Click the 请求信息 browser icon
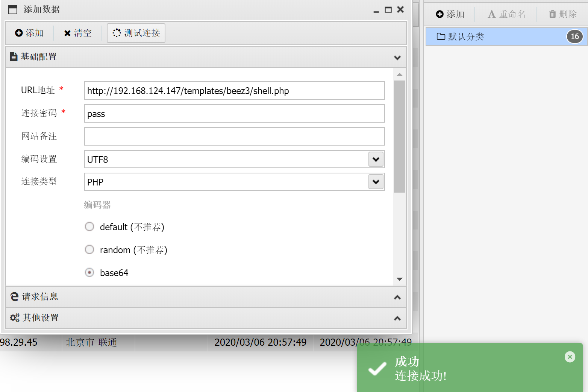This screenshot has height=392, width=588. coord(14,296)
